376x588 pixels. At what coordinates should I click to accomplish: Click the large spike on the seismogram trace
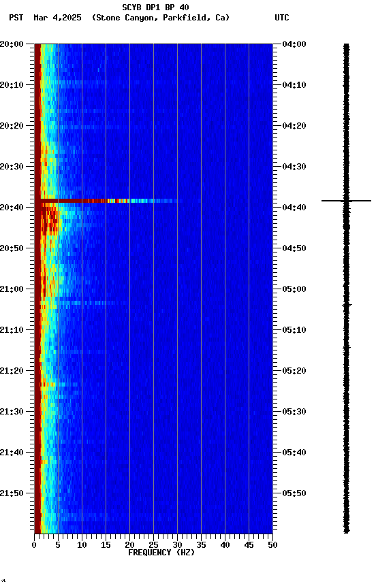tap(346, 201)
